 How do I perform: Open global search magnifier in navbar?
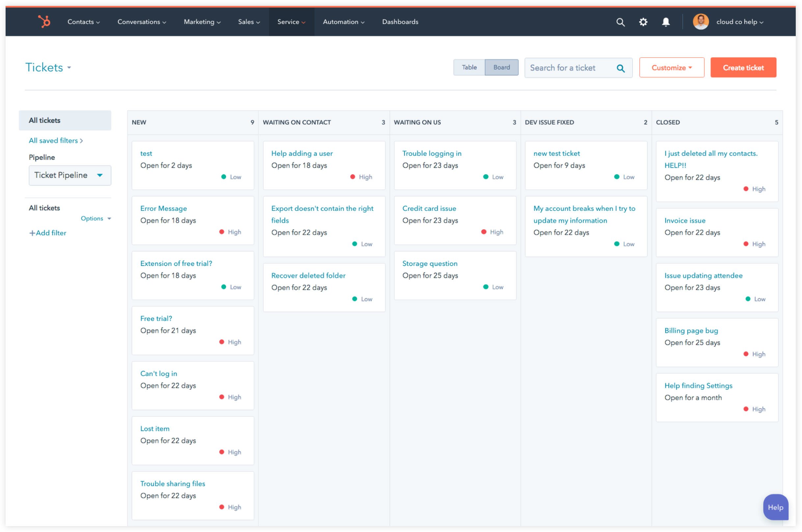pyautogui.click(x=620, y=22)
